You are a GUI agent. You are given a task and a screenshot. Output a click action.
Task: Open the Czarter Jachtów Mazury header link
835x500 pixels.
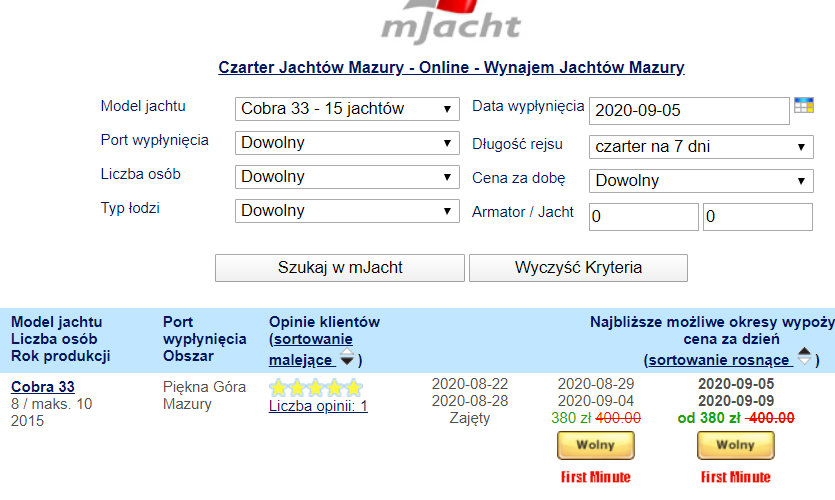(451, 68)
